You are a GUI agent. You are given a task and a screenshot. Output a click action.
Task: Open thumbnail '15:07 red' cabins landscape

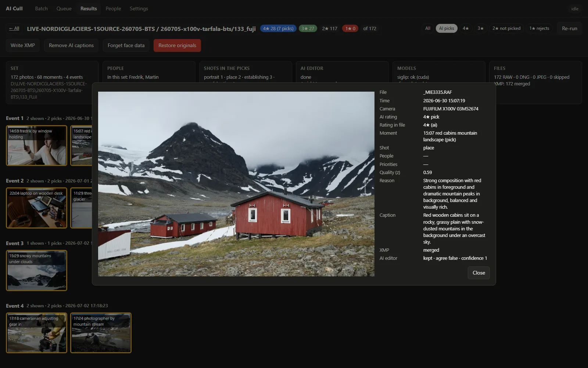coord(81,145)
